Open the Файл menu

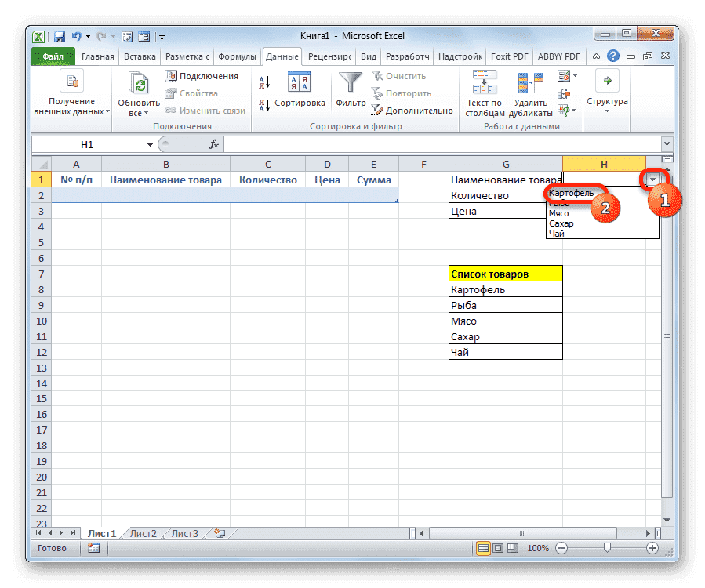52,56
